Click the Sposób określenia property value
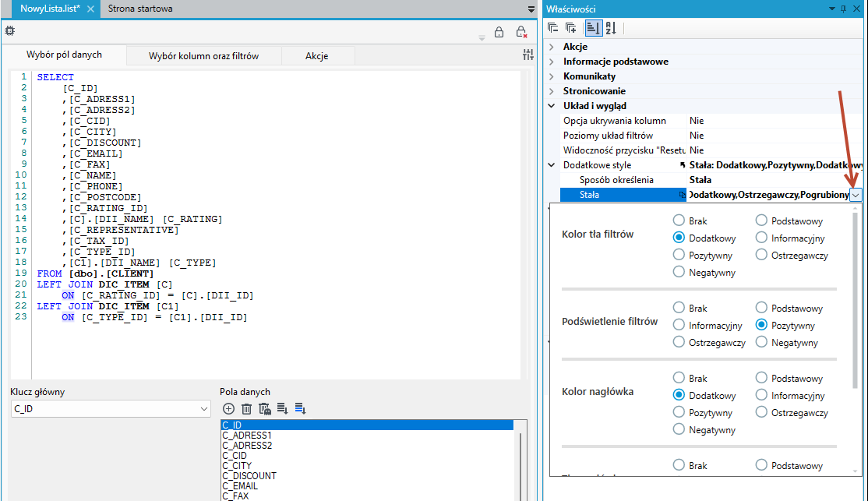 tap(775, 180)
